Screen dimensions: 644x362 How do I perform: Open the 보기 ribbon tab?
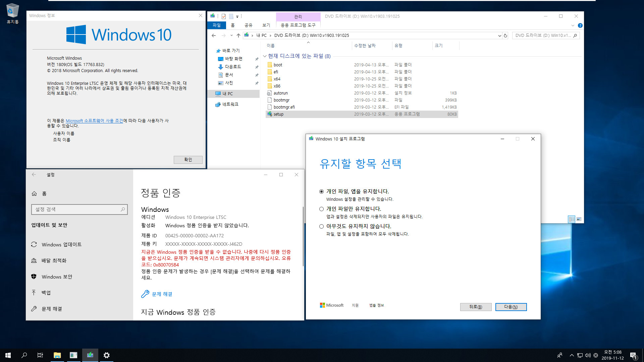[266, 25]
